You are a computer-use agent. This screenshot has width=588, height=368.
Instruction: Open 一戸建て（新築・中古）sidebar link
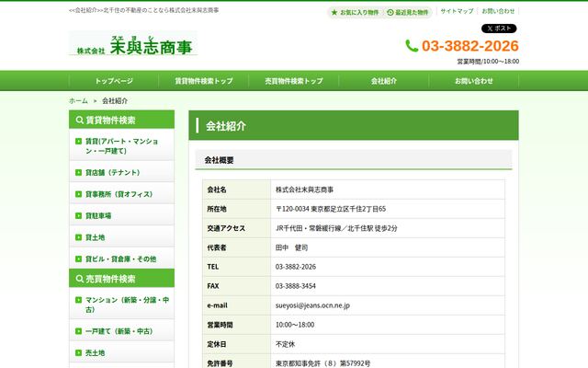coord(122,331)
